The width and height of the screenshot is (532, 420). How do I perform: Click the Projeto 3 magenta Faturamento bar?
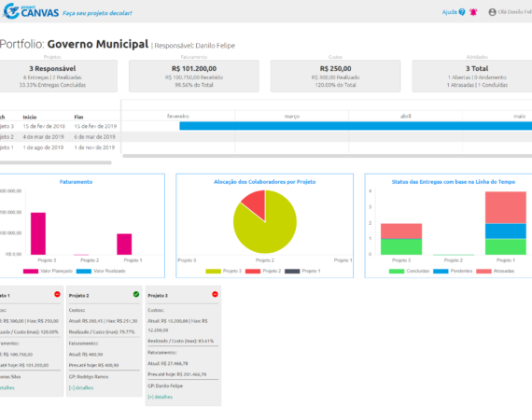[38, 233]
